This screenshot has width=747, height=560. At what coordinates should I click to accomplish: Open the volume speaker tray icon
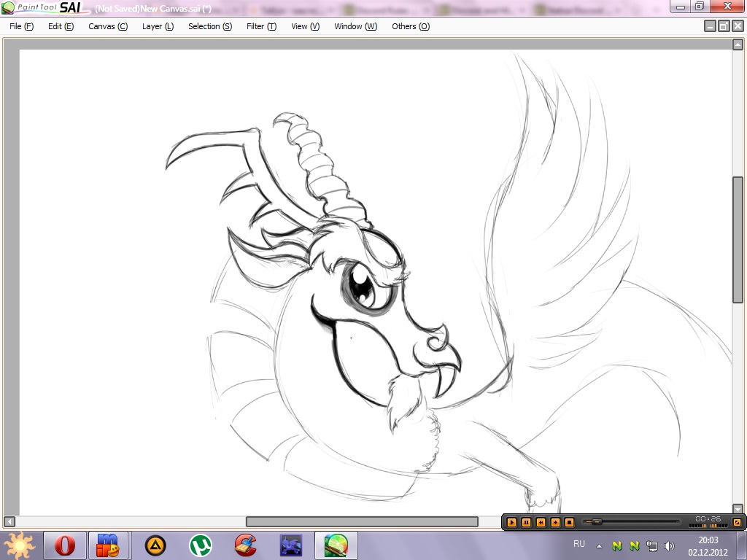click(670, 546)
